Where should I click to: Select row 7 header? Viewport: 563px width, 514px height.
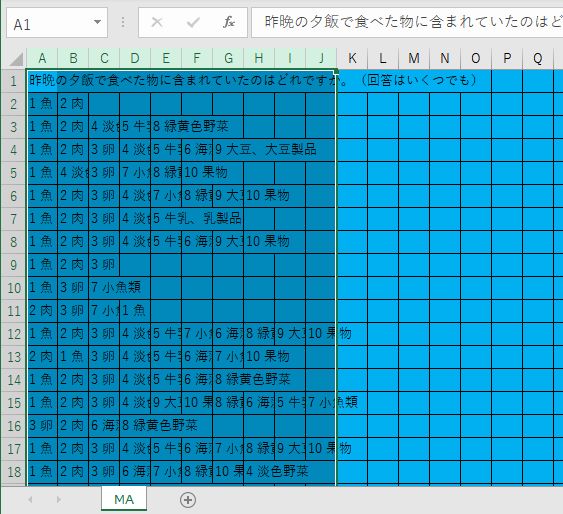[x=14, y=219]
